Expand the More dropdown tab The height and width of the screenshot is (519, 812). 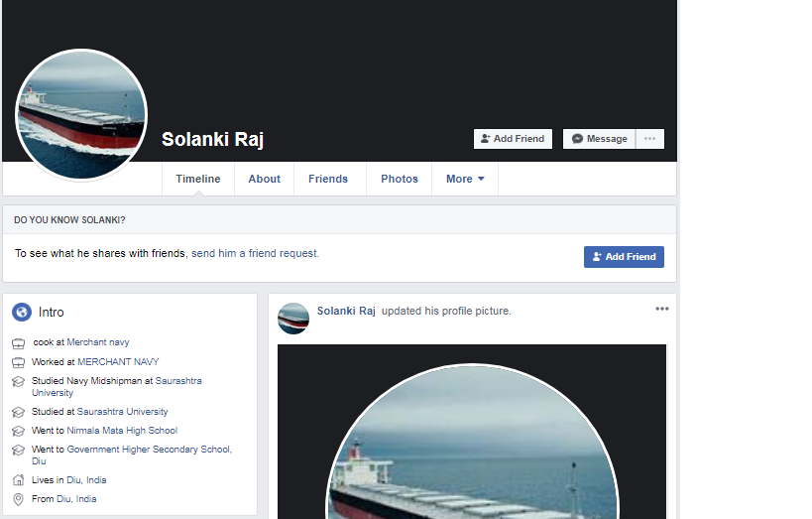click(x=465, y=180)
